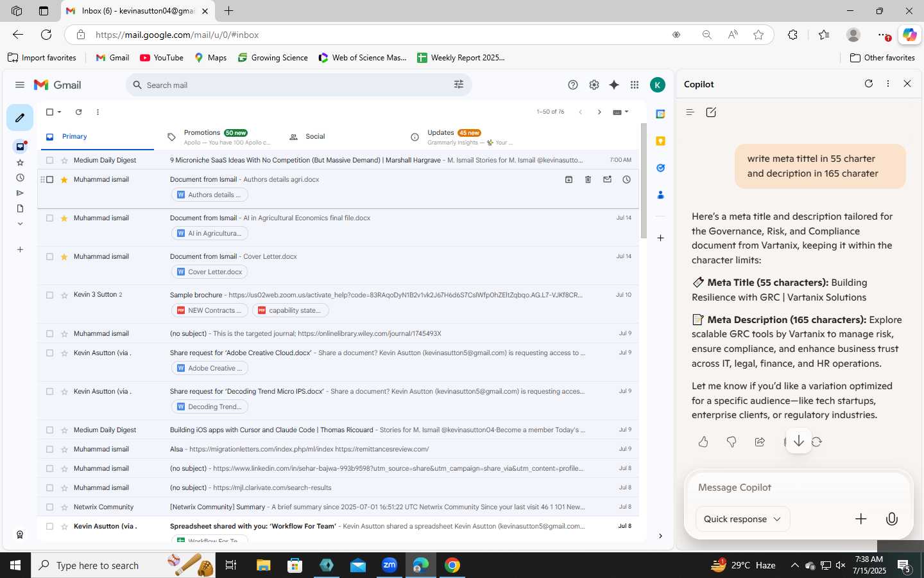Share the Copilot response
This screenshot has height=578, width=924.
click(x=760, y=442)
